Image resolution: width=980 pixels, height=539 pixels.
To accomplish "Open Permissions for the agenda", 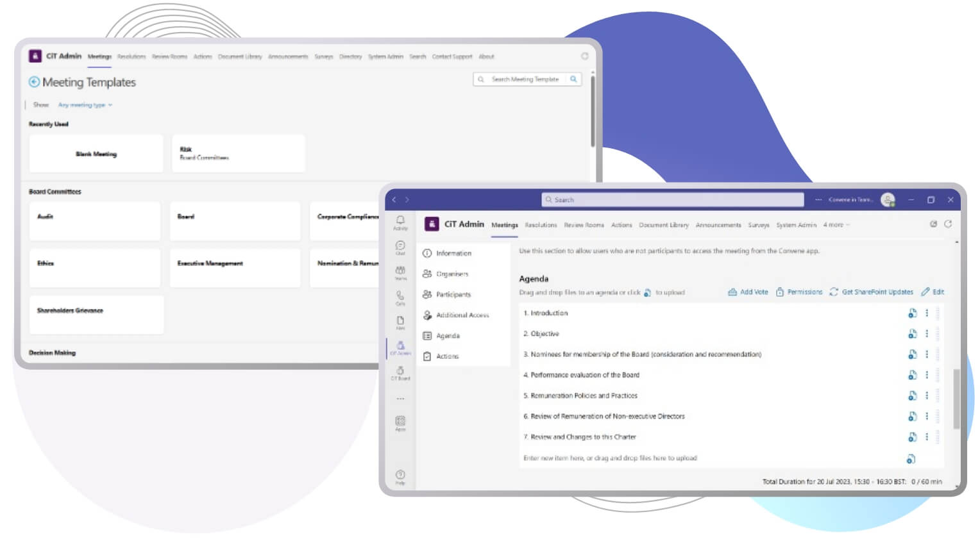I will tap(799, 292).
